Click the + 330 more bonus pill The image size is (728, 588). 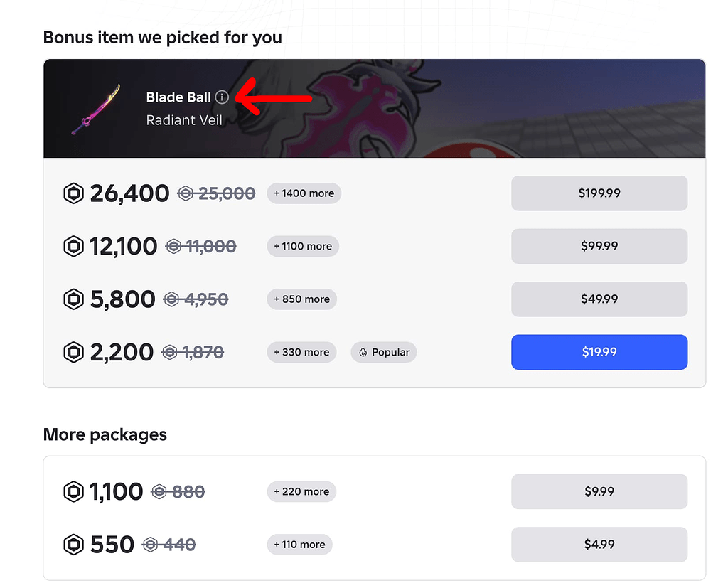pos(301,352)
